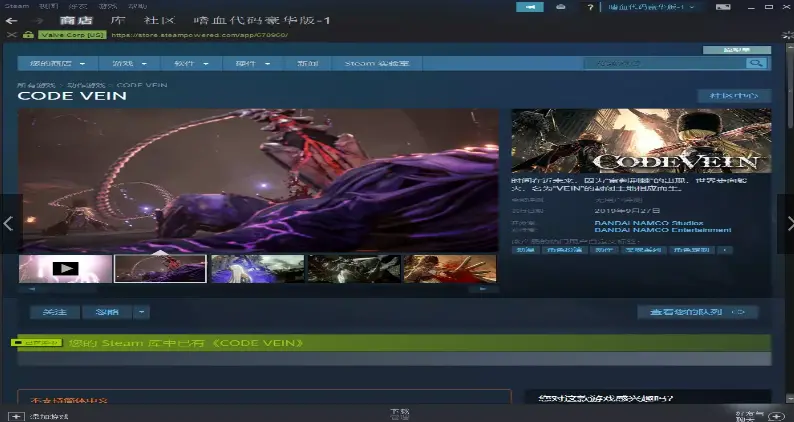Open the BANDAI NAMCO Entertainment publisher link
794x422 pixels.
tap(663, 230)
